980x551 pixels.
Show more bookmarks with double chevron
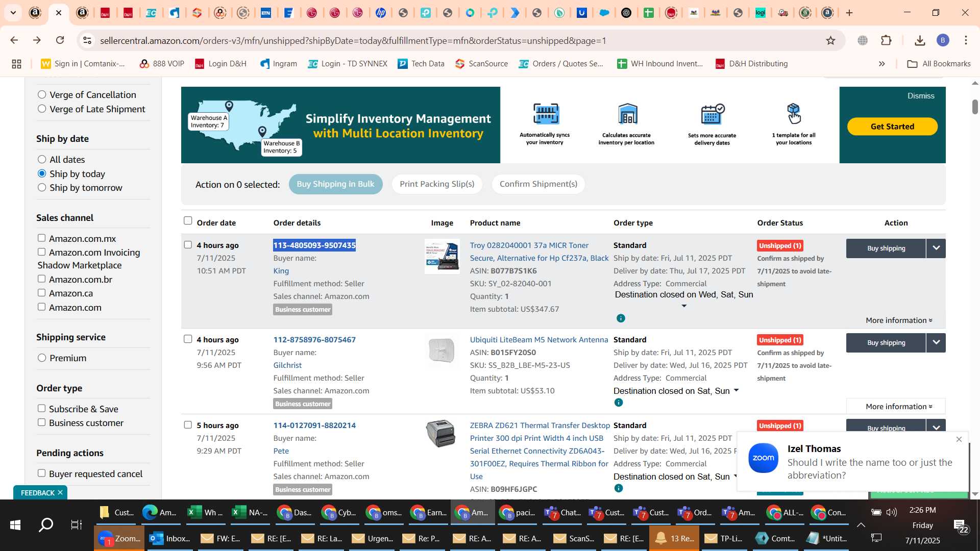(x=881, y=64)
